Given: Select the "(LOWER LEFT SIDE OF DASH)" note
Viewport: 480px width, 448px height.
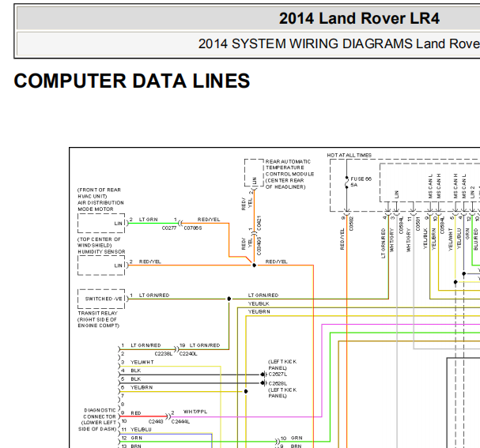Looking at the screenshot, I should (97, 426).
